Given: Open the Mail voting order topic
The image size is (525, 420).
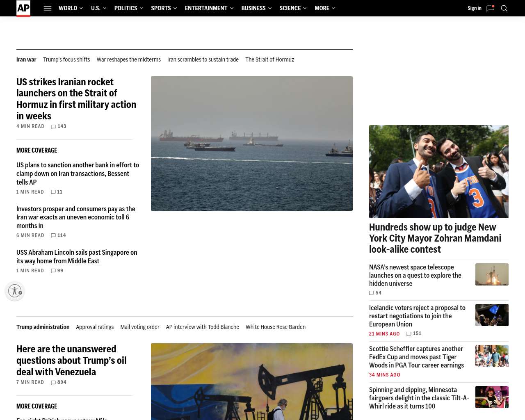Looking at the screenshot, I should click(140, 327).
